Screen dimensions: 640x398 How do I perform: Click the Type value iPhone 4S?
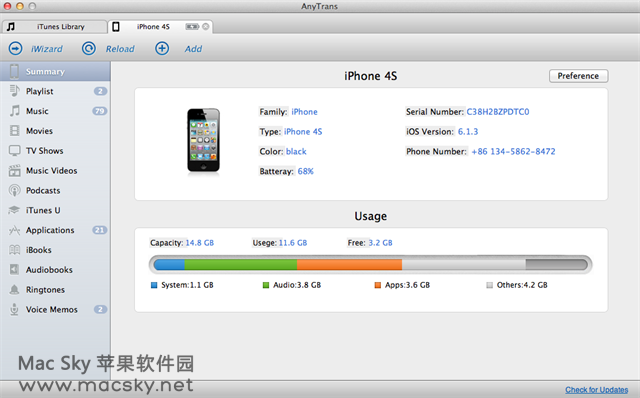pyautogui.click(x=303, y=131)
